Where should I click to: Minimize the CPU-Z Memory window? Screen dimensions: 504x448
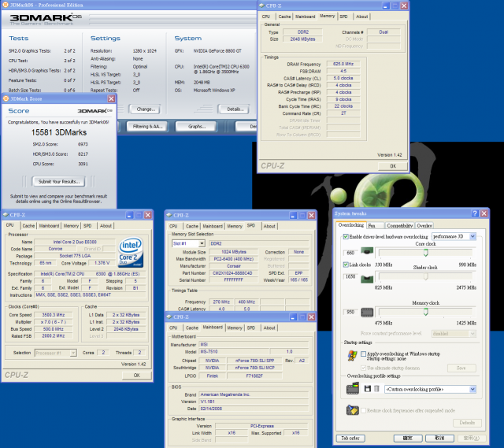click(386, 6)
